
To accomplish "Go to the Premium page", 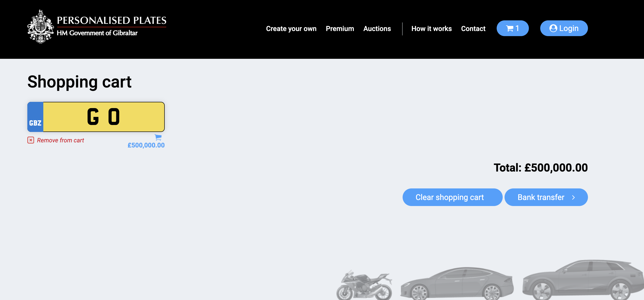I will pyautogui.click(x=340, y=29).
